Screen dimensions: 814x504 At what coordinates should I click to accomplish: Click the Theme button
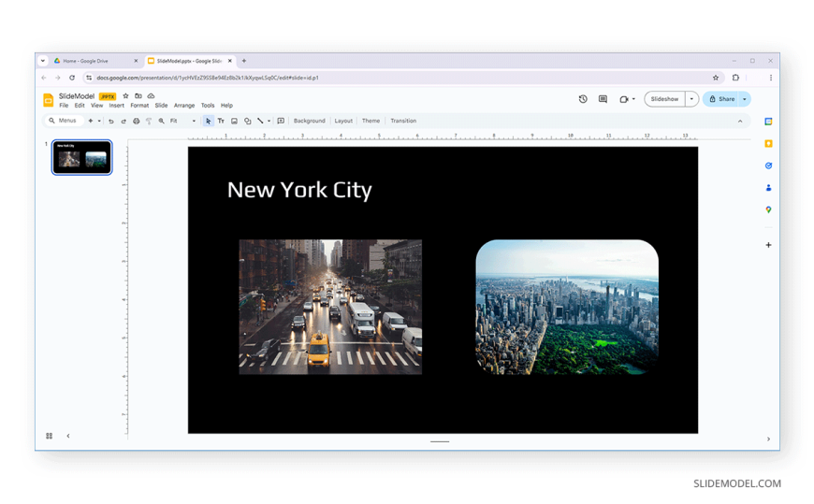pyautogui.click(x=371, y=121)
